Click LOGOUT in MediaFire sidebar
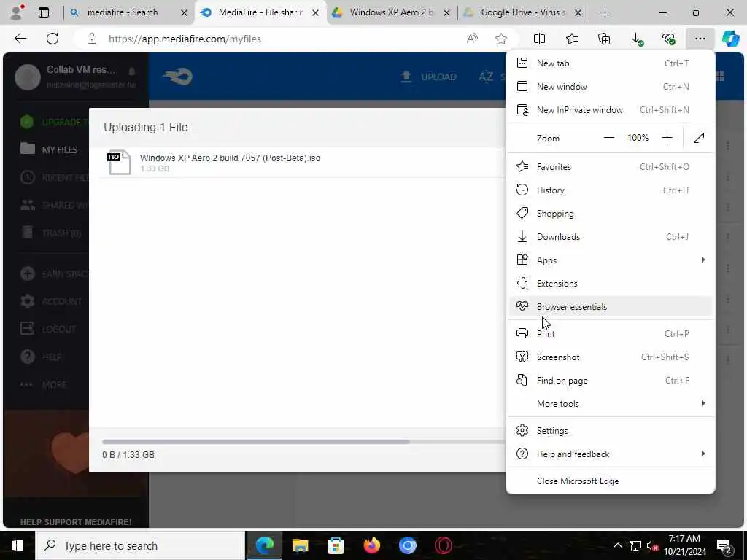 pyautogui.click(x=48, y=329)
